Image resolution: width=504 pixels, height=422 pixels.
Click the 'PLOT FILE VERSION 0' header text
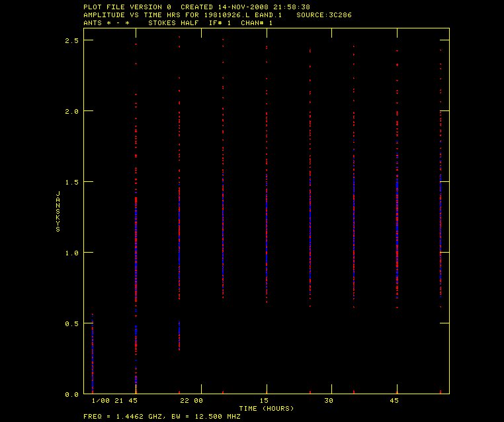click(127, 7)
